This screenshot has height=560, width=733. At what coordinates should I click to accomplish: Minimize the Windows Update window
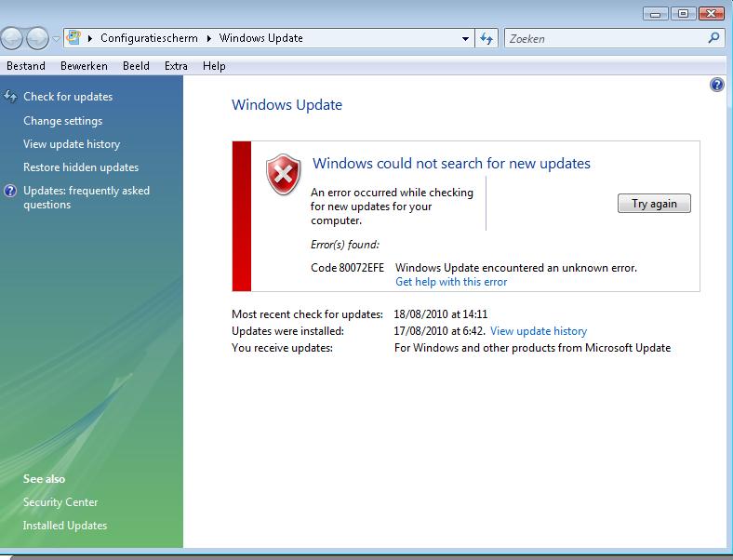click(x=656, y=14)
